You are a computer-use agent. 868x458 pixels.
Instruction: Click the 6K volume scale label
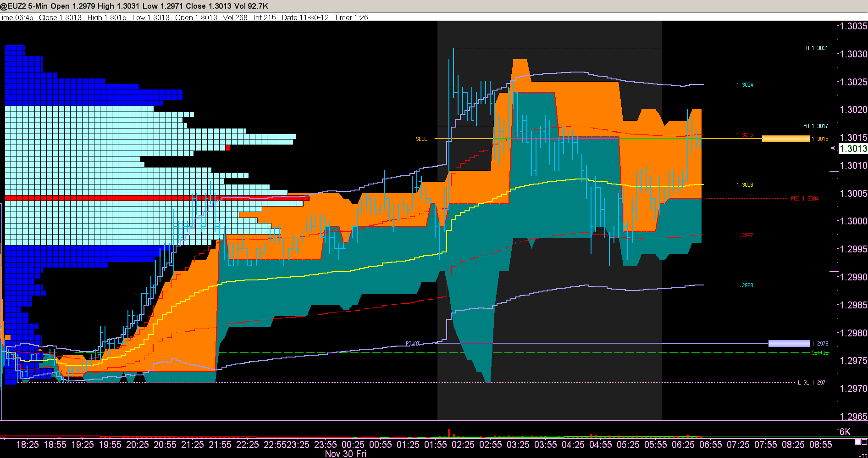[x=845, y=431]
